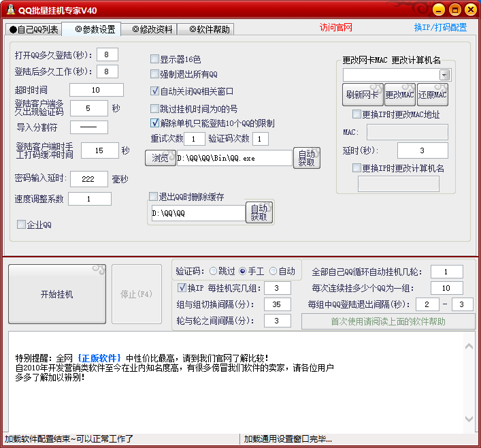Open the 软件帮助 tab
This screenshot has height=448, width=481.
point(206,29)
